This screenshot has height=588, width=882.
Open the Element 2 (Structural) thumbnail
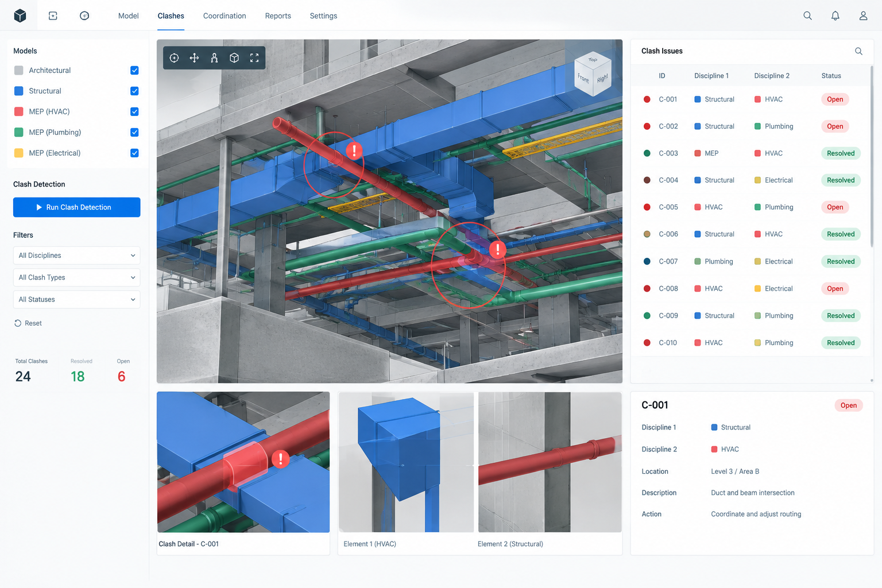point(550,462)
